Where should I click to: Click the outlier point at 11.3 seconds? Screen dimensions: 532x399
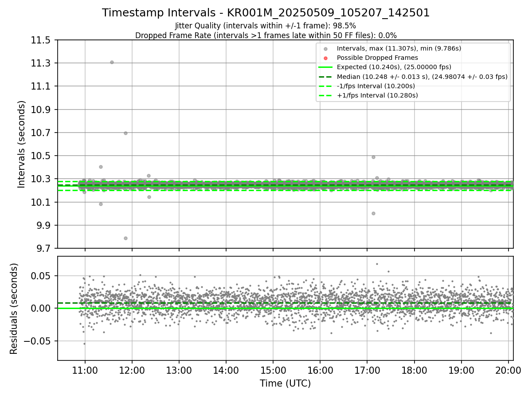tap(112, 62)
